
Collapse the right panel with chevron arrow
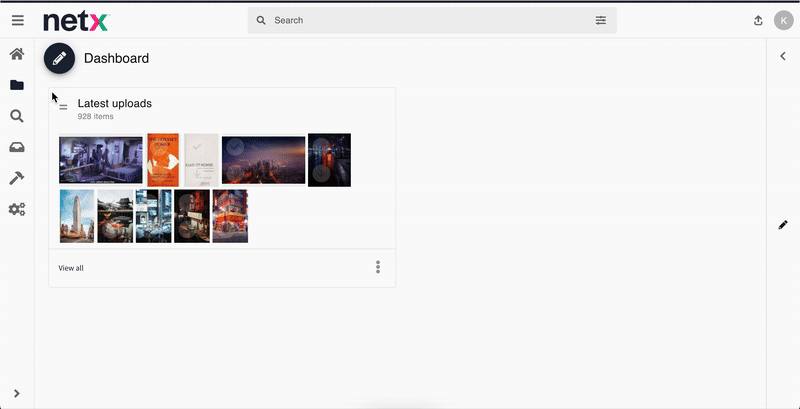(783, 57)
